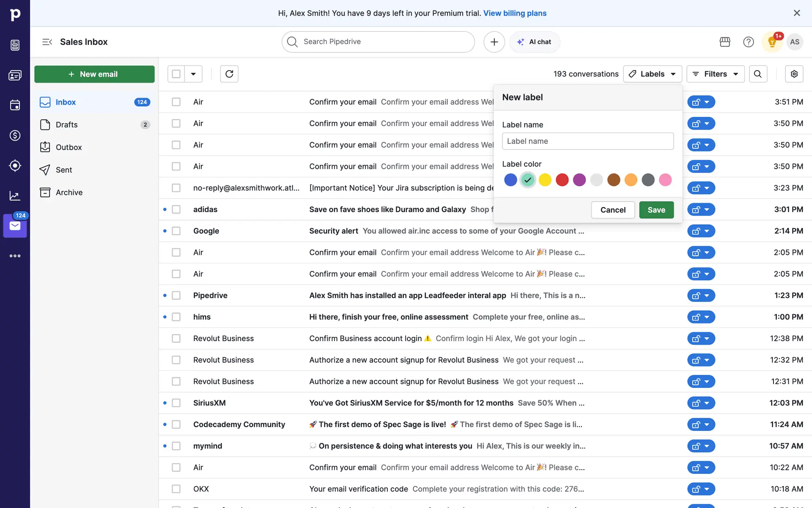The height and width of the screenshot is (508, 812).
Task: Click the Deals dollar icon in sidebar
Action: click(x=15, y=135)
